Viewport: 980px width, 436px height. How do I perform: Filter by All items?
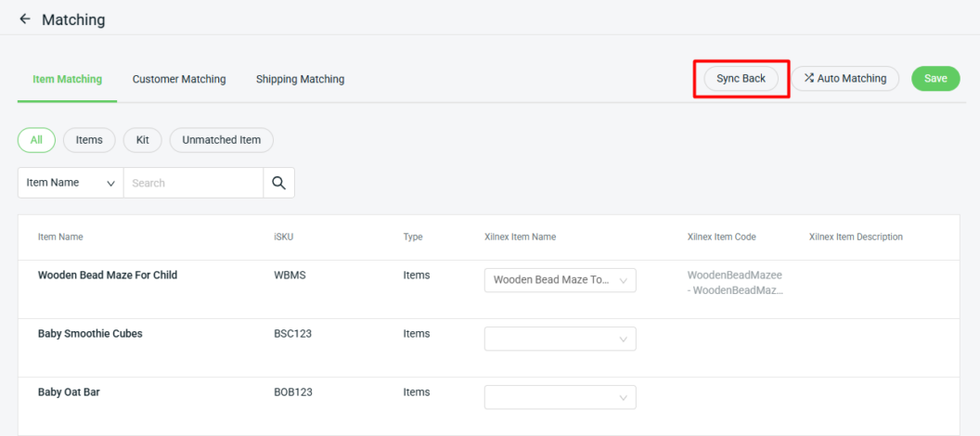tap(36, 140)
